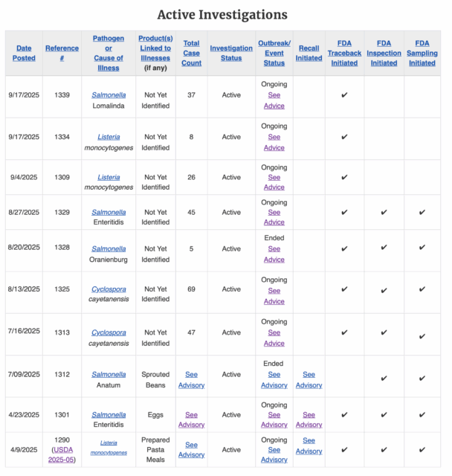Click traceback checkmark in reference 1339 row

(344, 96)
